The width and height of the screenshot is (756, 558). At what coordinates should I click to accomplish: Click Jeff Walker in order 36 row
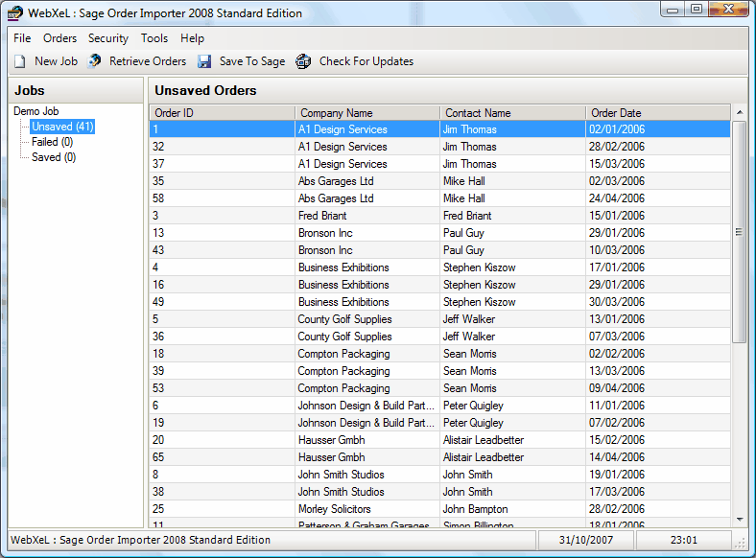[x=468, y=337]
